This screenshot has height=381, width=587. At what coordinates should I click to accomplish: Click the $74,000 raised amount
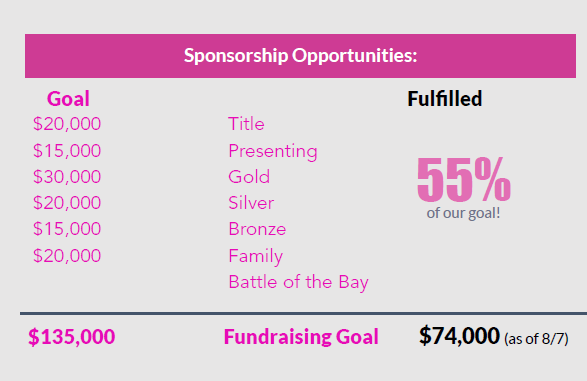(x=459, y=335)
